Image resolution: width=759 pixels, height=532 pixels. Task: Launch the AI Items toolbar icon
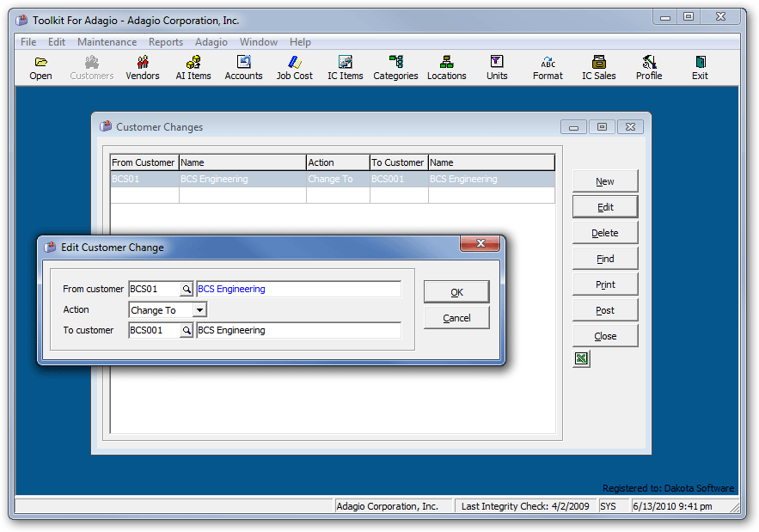[193, 68]
